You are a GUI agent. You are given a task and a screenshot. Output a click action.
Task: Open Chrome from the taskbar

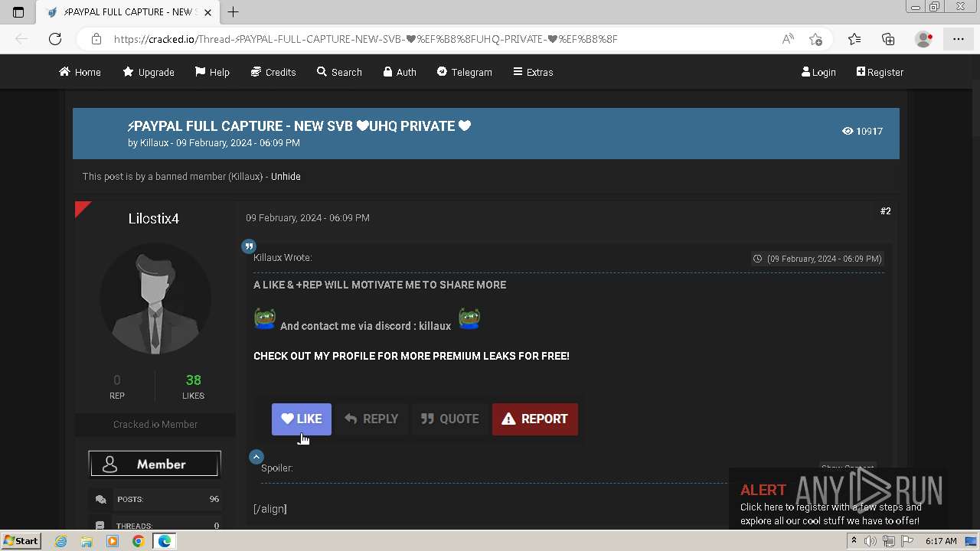tap(138, 541)
